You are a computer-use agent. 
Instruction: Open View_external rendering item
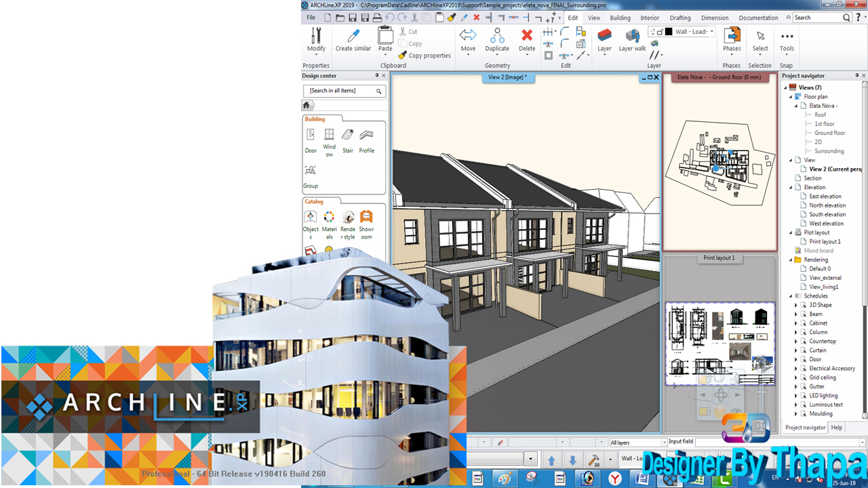825,278
